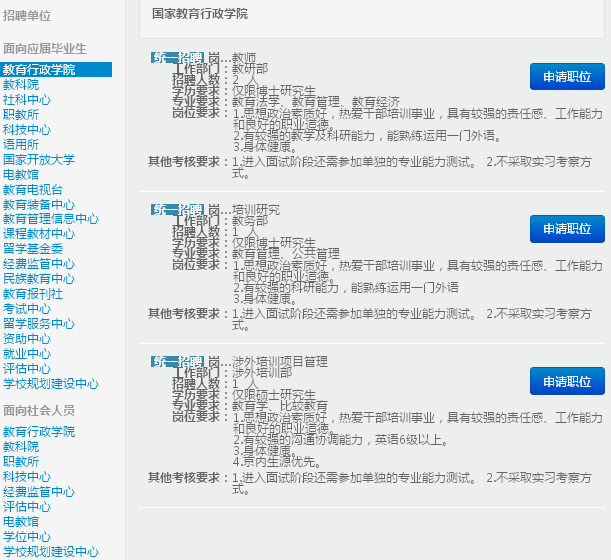The image size is (611, 560).
Task: Open 教育行政学院 under 面向社会人员
Action: (39, 431)
